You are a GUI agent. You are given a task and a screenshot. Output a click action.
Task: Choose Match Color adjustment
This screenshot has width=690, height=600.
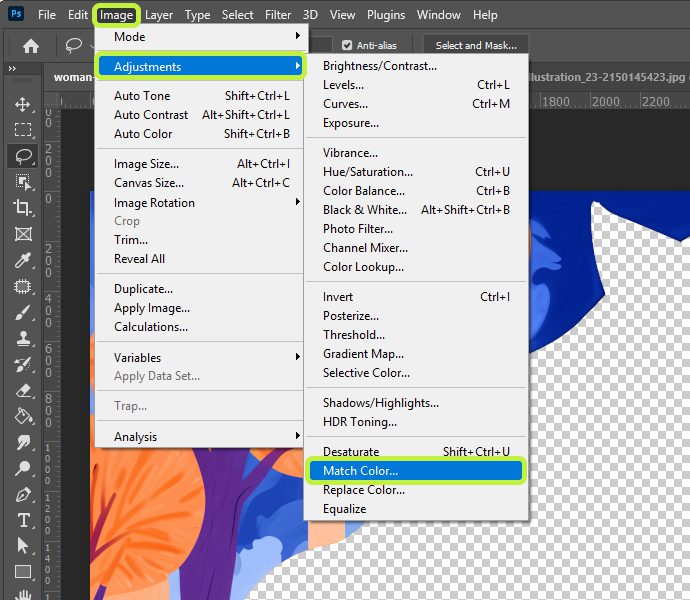pyautogui.click(x=416, y=471)
